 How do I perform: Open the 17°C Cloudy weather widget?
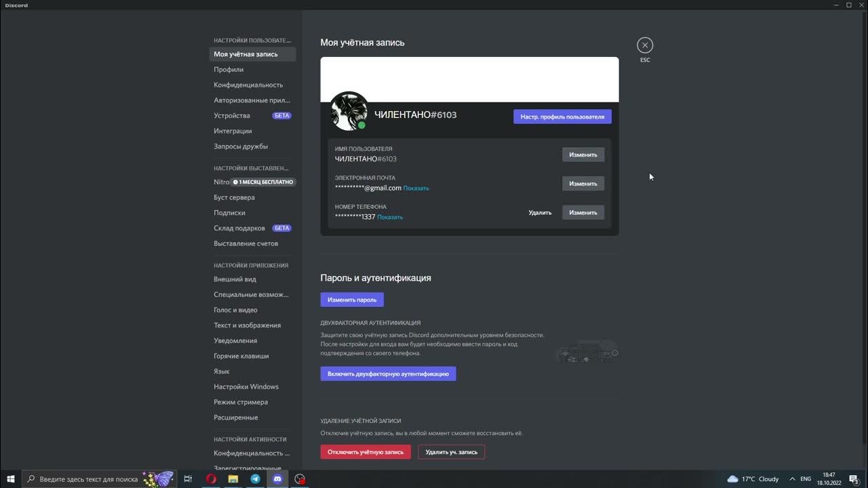[x=753, y=479]
